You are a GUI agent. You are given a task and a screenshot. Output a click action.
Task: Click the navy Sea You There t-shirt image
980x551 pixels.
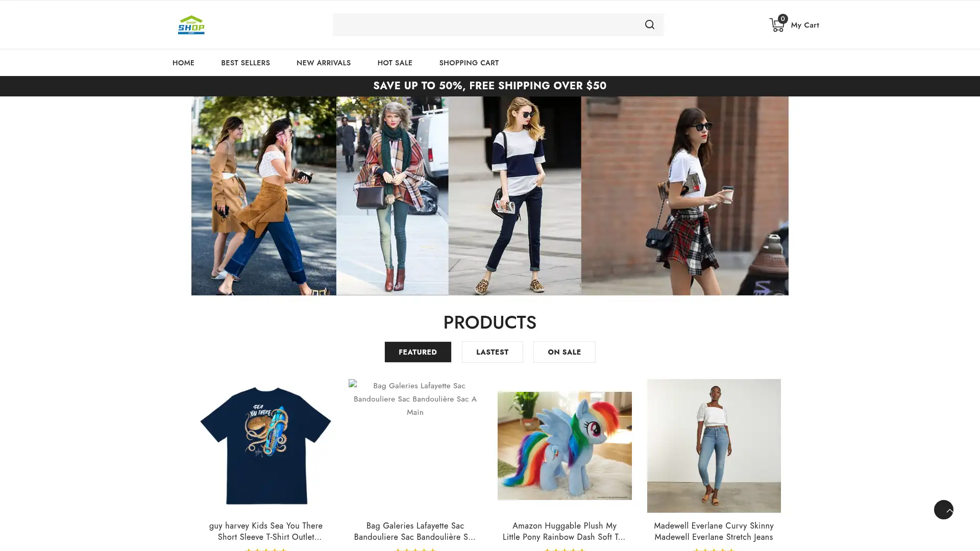265,445
